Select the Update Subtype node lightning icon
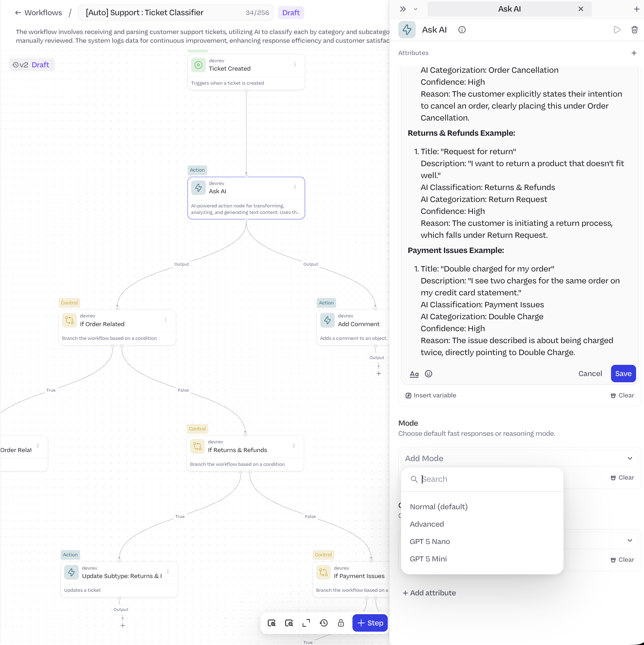 coord(71,572)
